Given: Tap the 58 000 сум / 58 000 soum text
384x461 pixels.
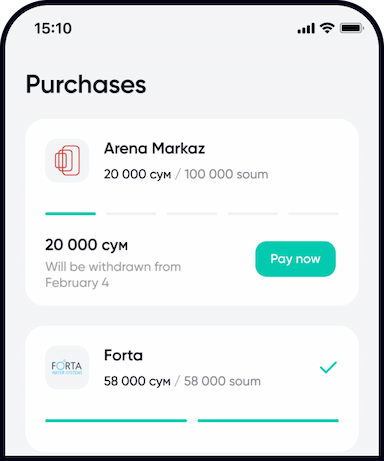Looking at the screenshot, I should coord(182,381).
